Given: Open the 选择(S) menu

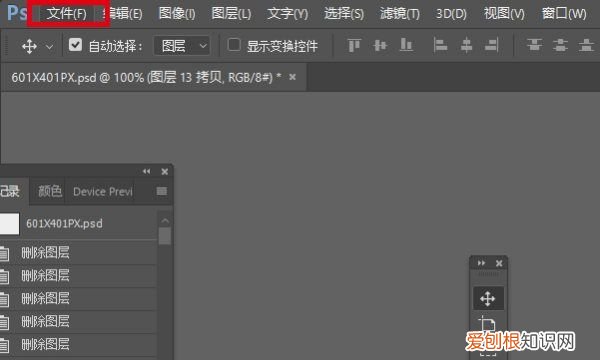Looking at the screenshot, I should click(x=344, y=14).
